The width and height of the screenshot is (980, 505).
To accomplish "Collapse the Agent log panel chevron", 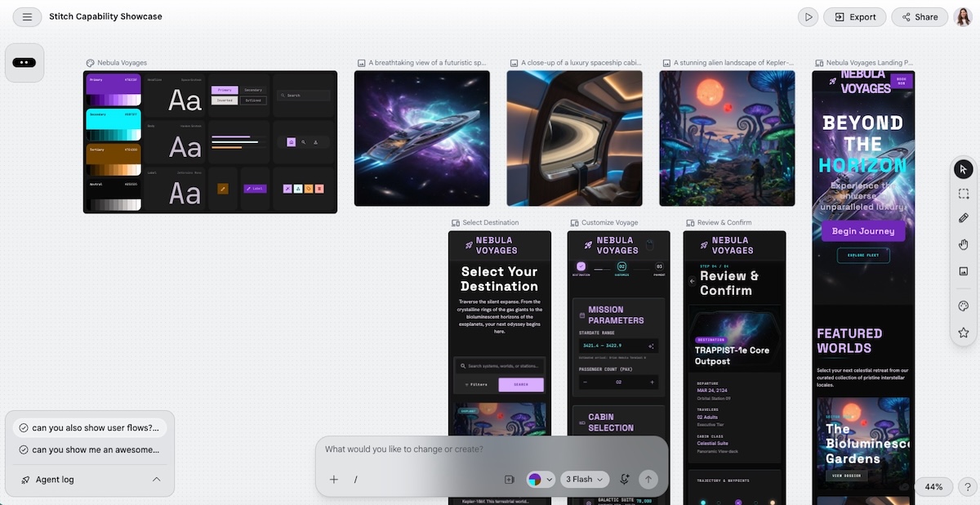I will [157, 480].
